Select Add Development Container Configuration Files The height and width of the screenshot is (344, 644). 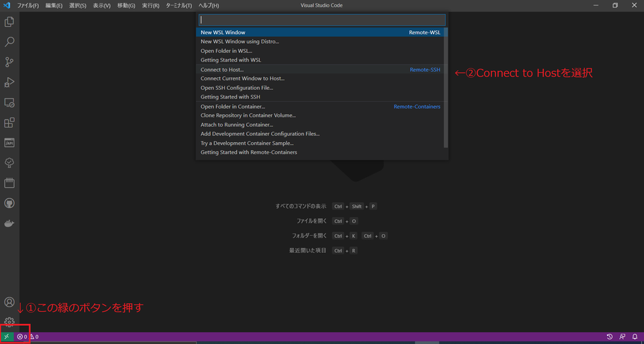[x=321, y=134]
